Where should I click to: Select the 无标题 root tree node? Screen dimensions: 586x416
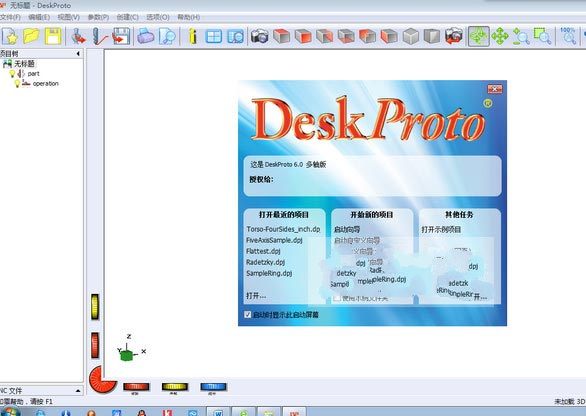[x=24, y=64]
